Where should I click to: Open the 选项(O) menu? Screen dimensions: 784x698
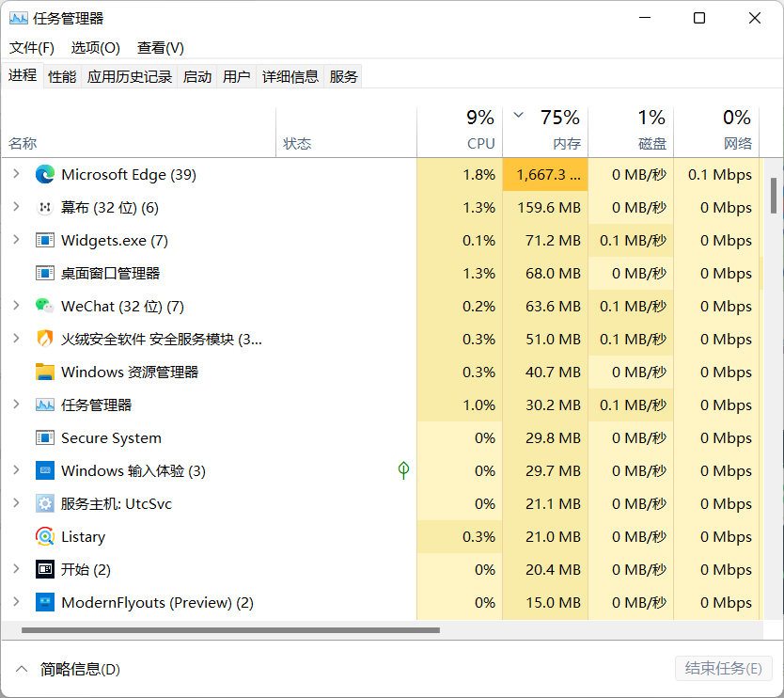(96, 48)
